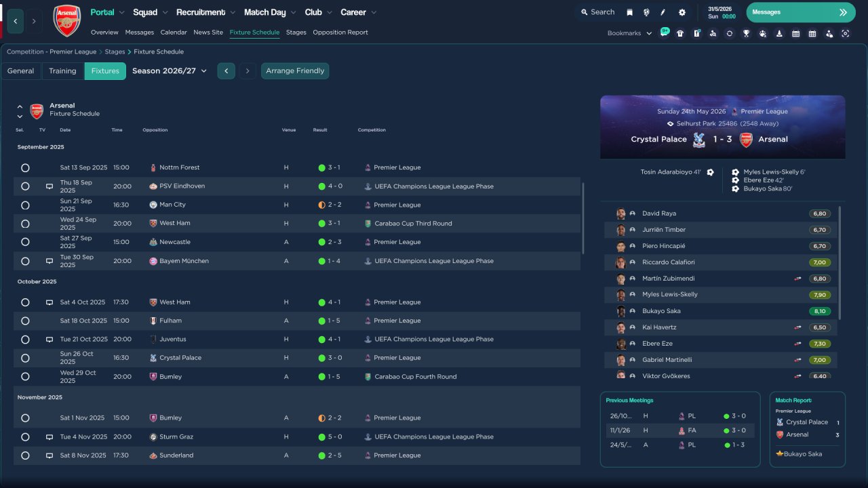
Task: Open the Match Day dropdown menu
Action: 270,12
